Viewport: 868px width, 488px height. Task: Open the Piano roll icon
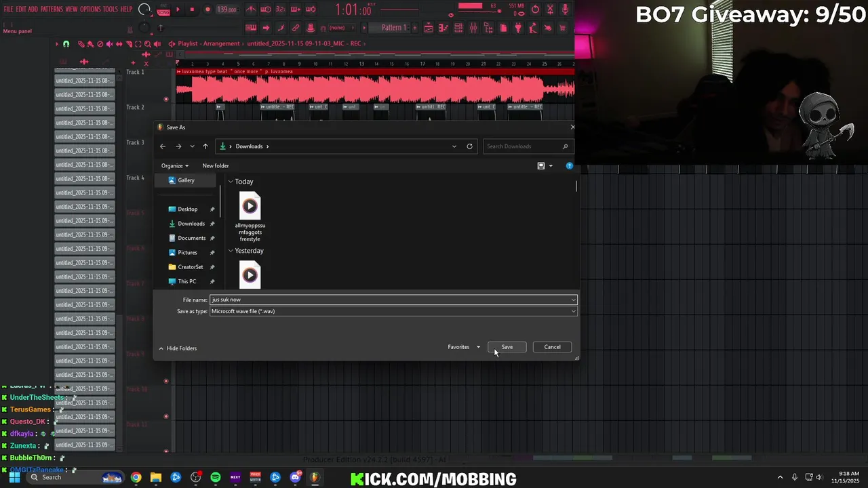(443, 28)
